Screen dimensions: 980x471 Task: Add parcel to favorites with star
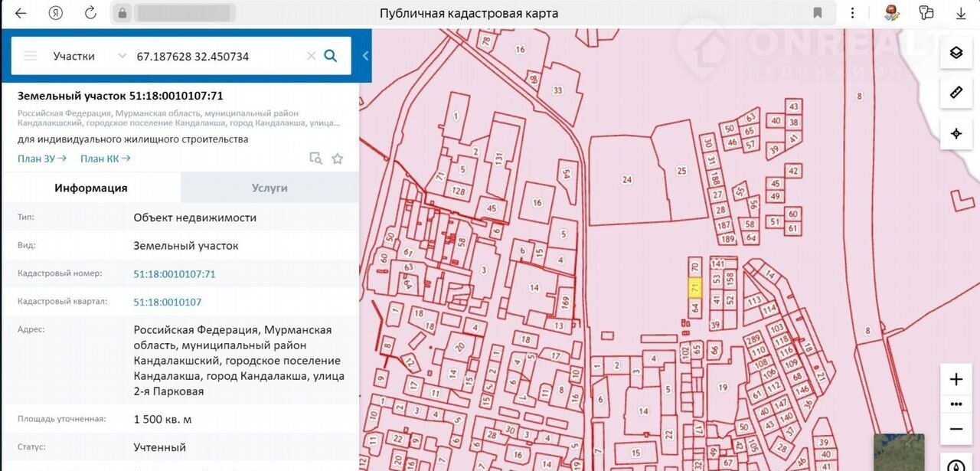pos(338,159)
